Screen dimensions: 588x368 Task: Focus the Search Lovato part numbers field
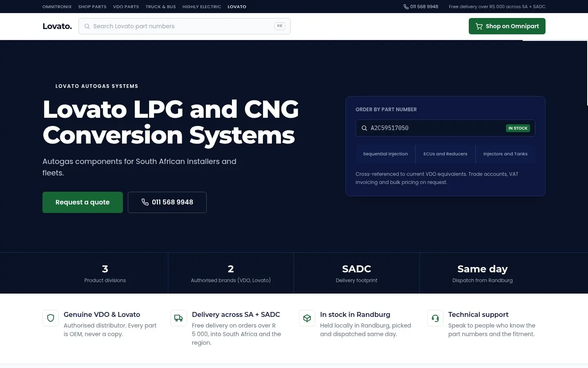click(x=185, y=26)
